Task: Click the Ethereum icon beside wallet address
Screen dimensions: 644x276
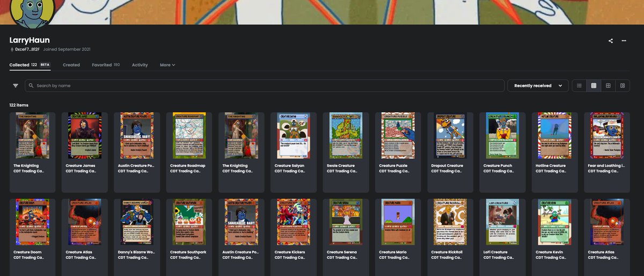Action: coord(12,49)
